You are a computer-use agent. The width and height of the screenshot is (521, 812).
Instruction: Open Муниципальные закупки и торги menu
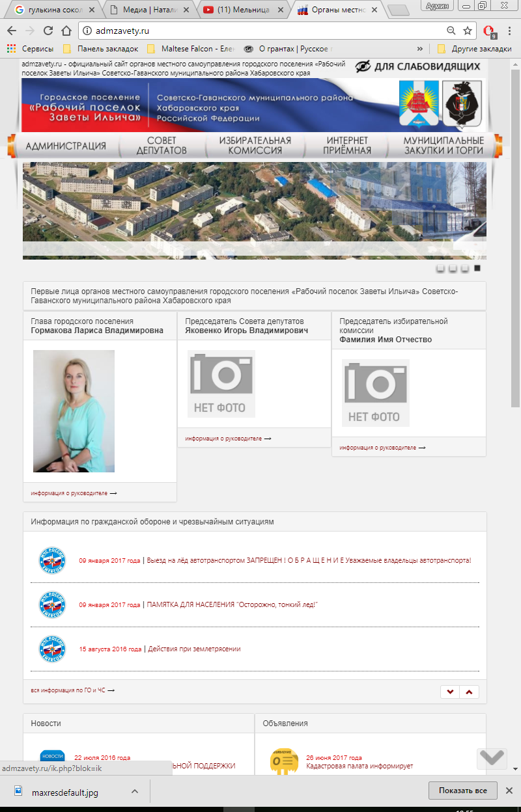[444, 146]
